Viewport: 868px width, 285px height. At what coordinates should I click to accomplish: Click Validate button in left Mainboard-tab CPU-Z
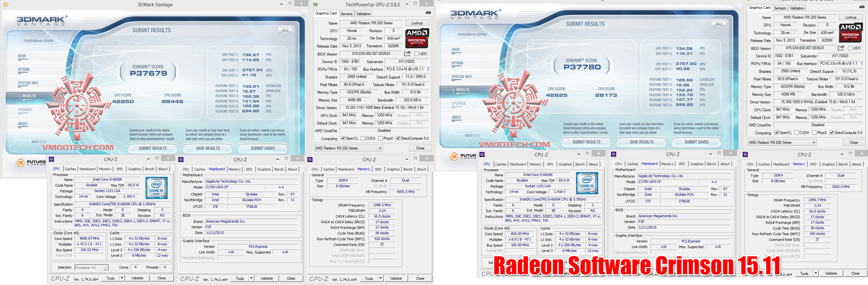[266, 278]
